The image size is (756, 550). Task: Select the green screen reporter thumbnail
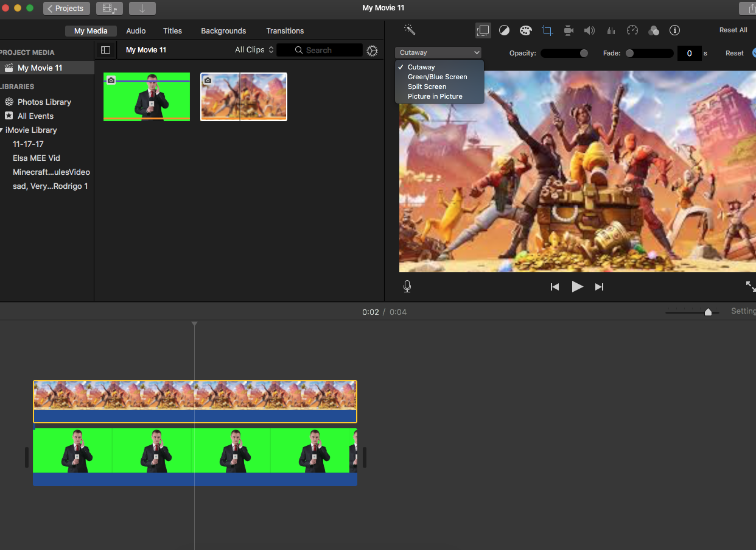(x=147, y=97)
